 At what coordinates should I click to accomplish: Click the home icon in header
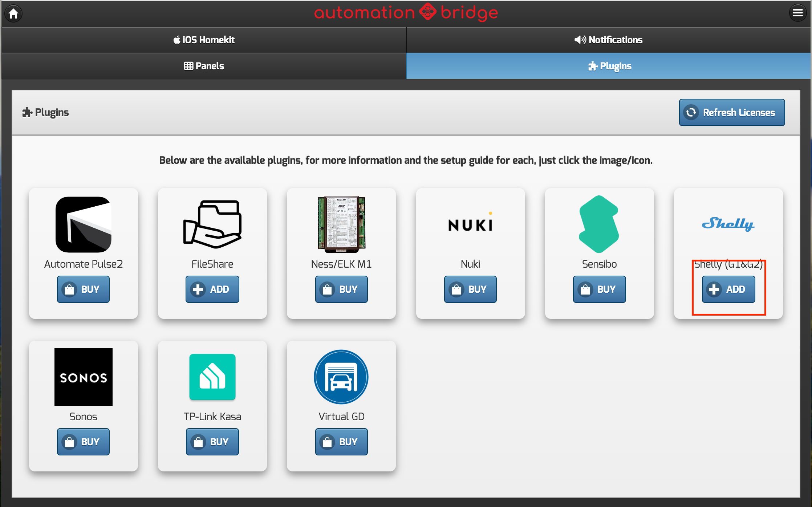click(x=14, y=13)
